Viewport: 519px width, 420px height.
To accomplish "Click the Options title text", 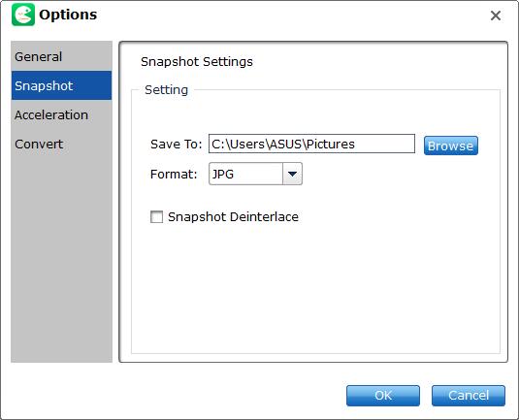I will click(68, 15).
